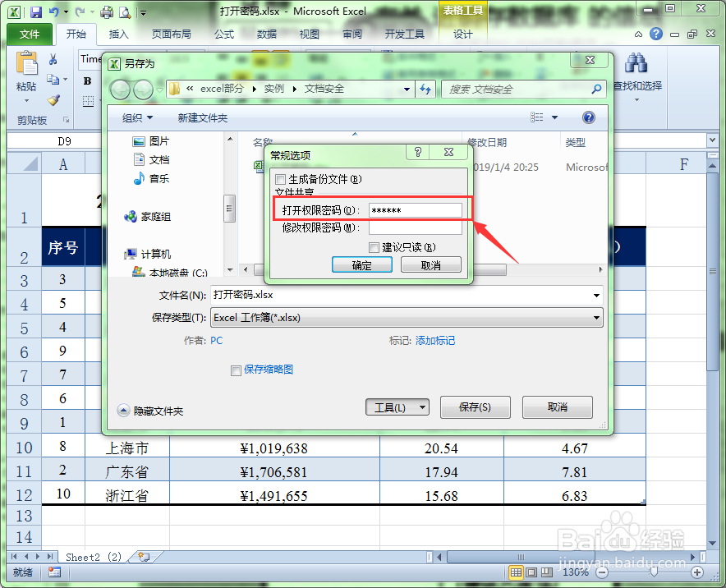Image resolution: width=726 pixels, height=588 pixels.
Task: Open Excel Help via the question mark icon
Action: coord(655,33)
